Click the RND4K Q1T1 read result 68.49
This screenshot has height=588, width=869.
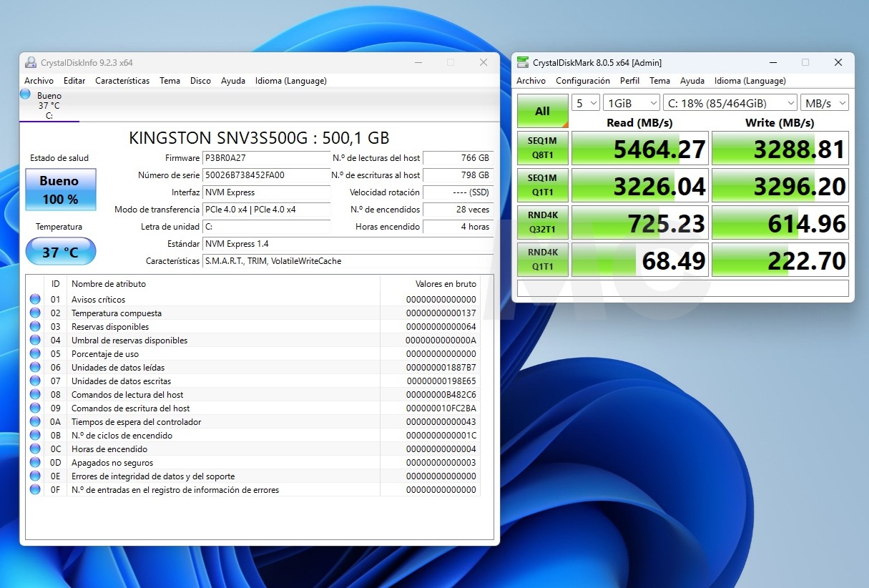[640, 260]
